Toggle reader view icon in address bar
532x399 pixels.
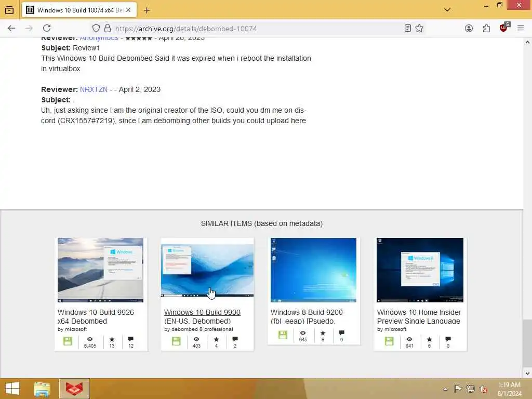[x=408, y=28]
